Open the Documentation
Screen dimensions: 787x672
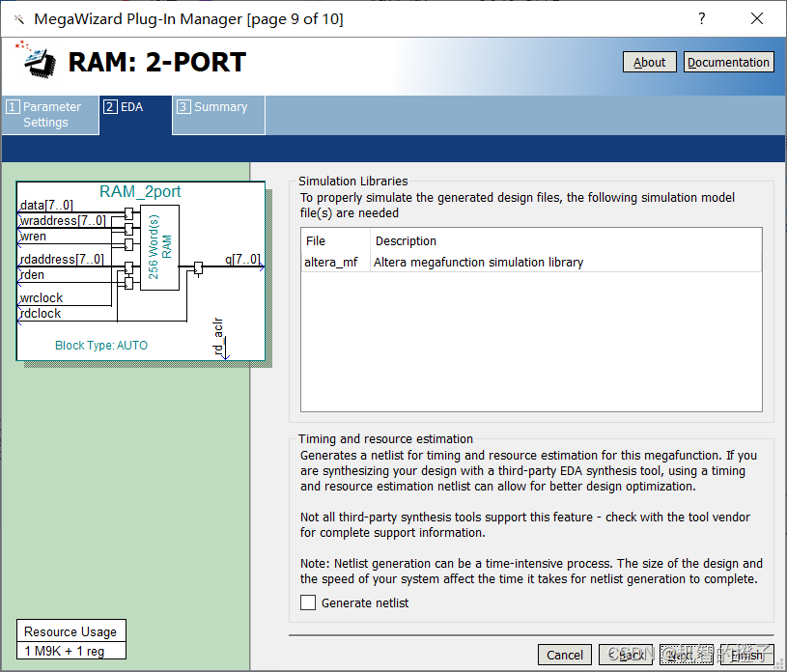click(728, 62)
